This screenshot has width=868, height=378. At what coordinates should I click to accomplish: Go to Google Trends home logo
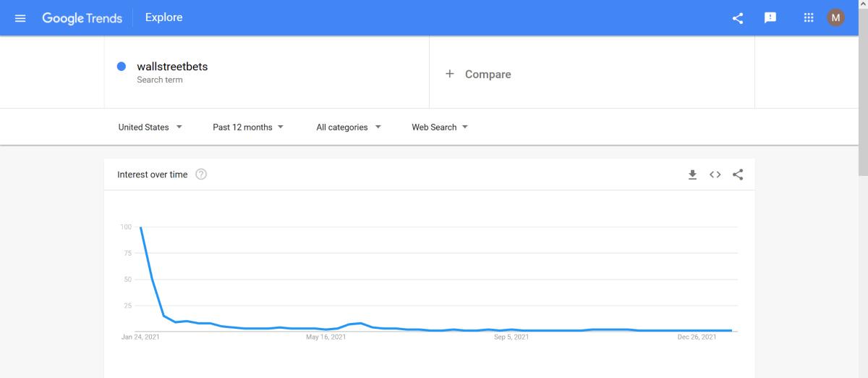coord(82,18)
